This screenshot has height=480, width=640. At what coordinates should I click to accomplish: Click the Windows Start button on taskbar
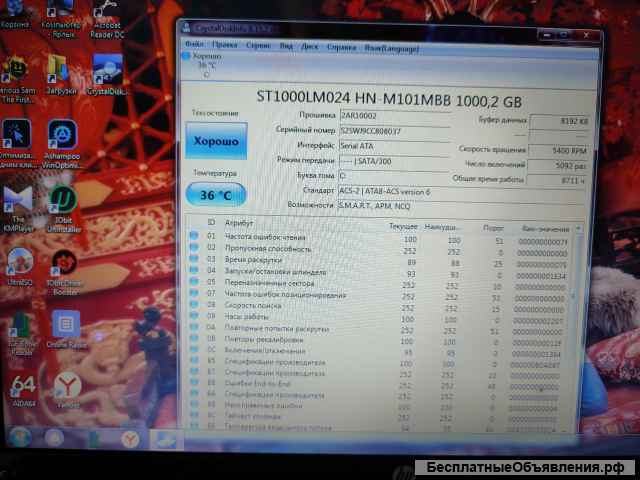pyautogui.click(x=19, y=436)
